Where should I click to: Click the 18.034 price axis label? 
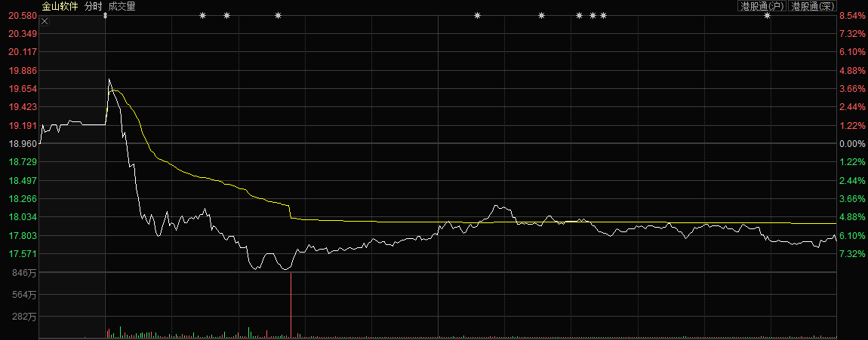[x=23, y=217]
